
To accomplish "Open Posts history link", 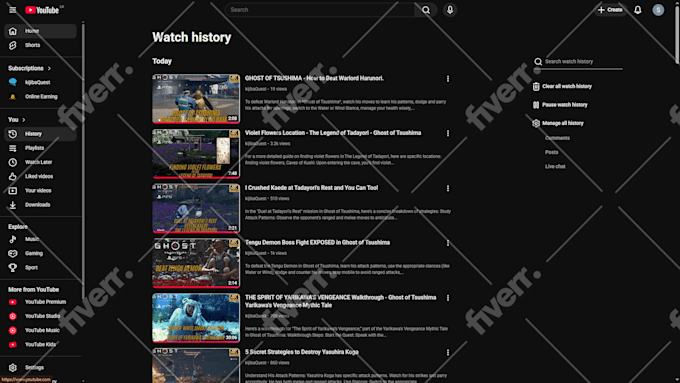I will pos(551,152).
